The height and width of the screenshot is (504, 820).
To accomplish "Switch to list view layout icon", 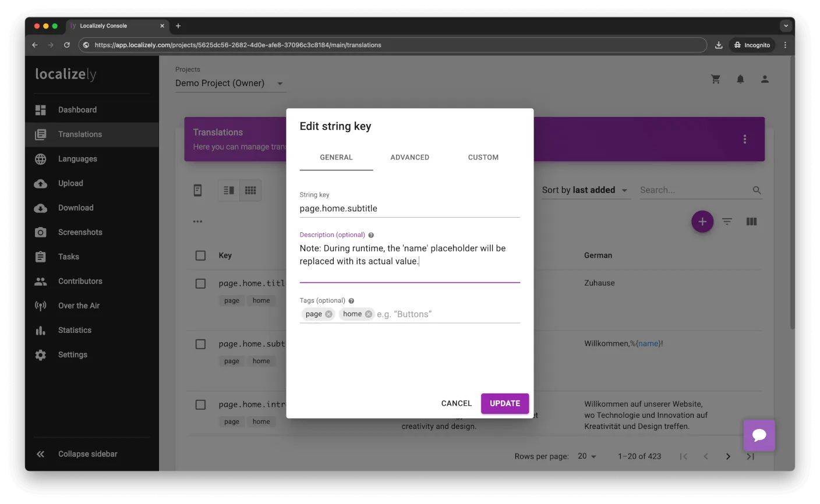I will [229, 190].
